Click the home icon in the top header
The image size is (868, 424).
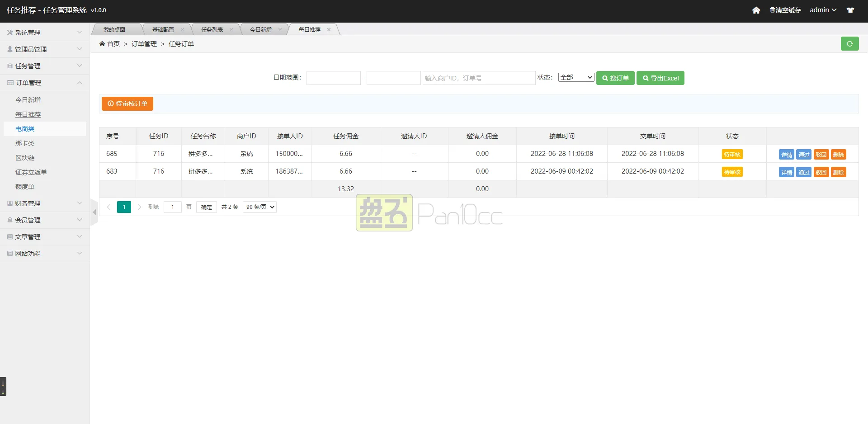[x=756, y=10]
